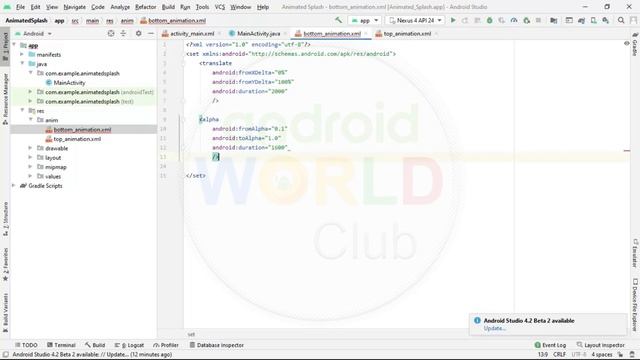Open the Layout Inspector

coord(600,345)
